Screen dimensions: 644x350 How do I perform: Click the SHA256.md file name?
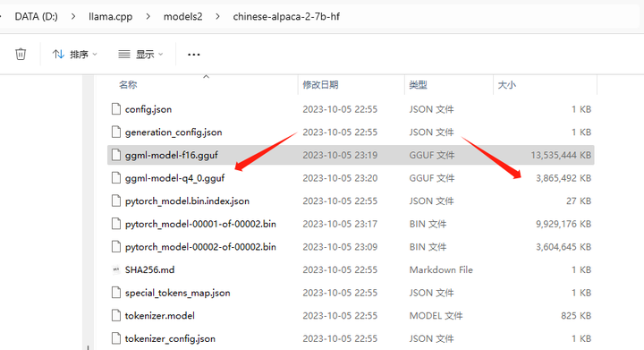coord(149,270)
